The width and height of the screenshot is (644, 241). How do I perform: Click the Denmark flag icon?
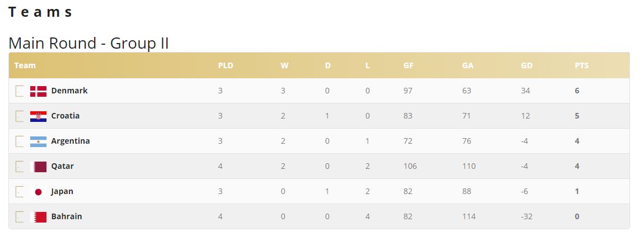(x=38, y=91)
